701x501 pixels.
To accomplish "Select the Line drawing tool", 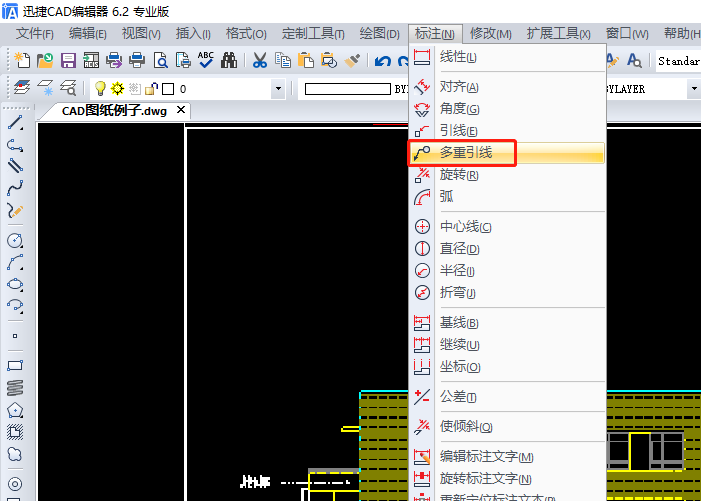I will [15, 123].
